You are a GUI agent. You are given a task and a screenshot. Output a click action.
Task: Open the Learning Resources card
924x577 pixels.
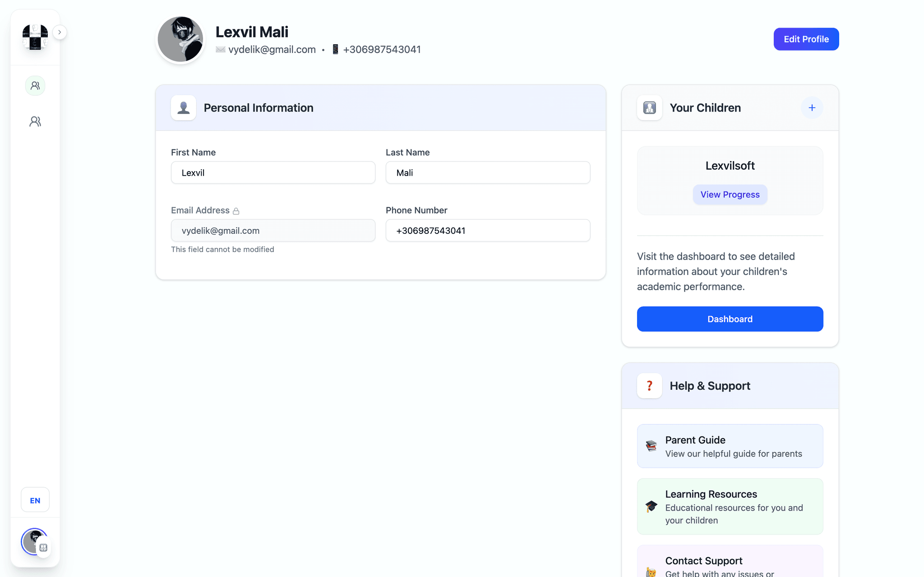(x=730, y=507)
